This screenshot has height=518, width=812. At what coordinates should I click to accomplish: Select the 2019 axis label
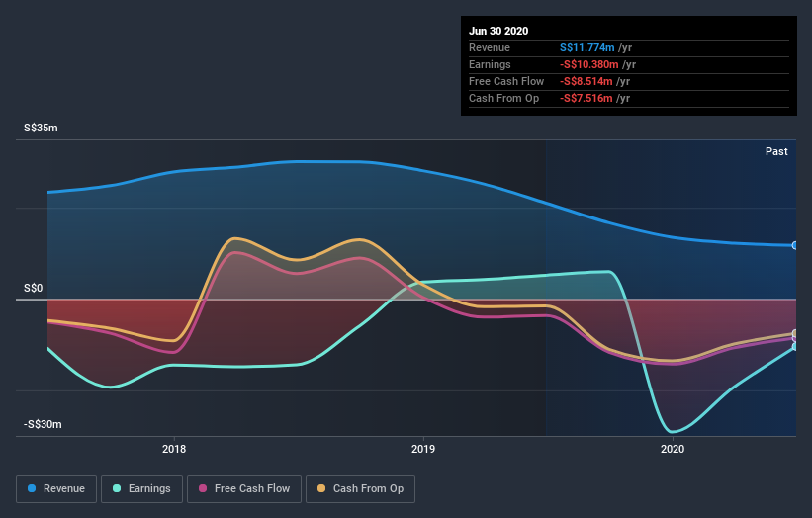[423, 449]
